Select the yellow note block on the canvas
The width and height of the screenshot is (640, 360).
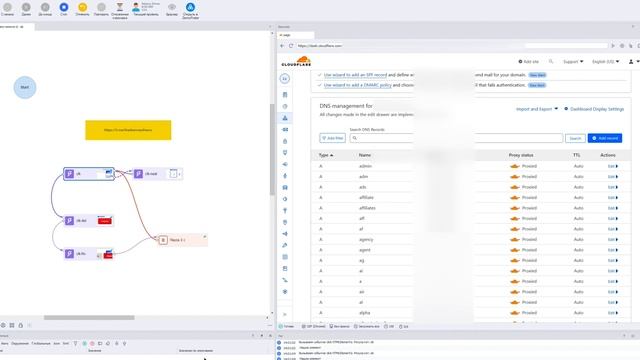[x=128, y=130]
